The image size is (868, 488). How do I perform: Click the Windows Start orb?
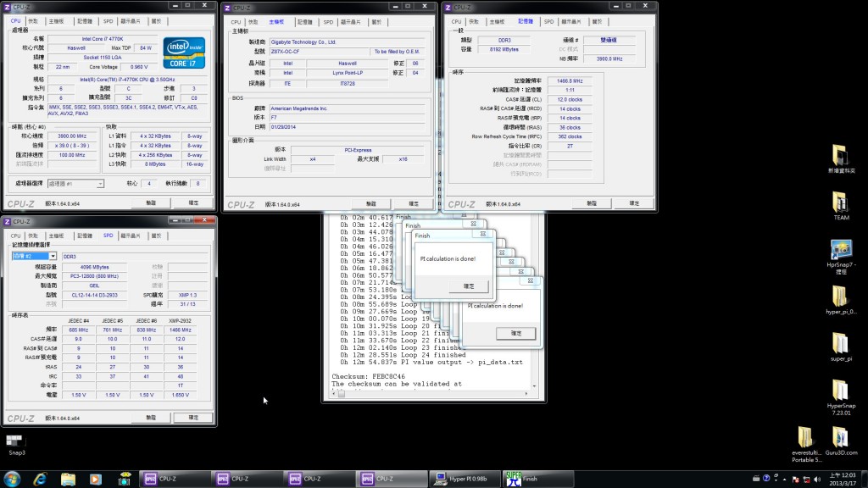tap(12, 479)
